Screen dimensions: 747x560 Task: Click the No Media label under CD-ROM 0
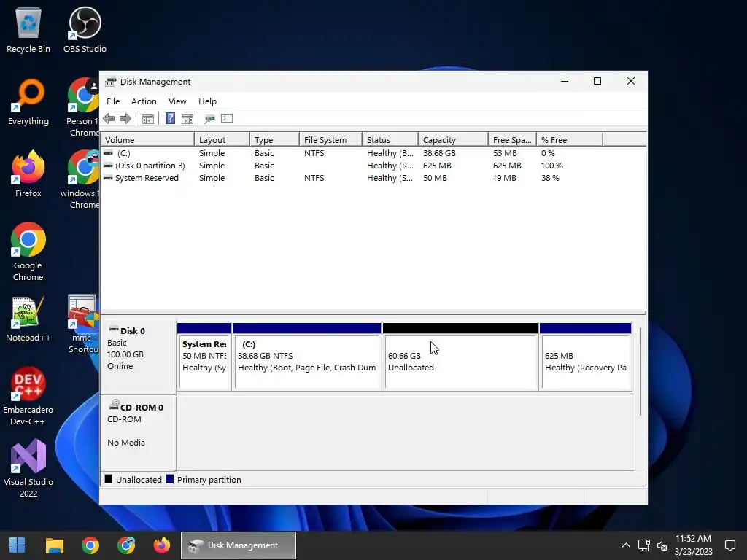125,443
